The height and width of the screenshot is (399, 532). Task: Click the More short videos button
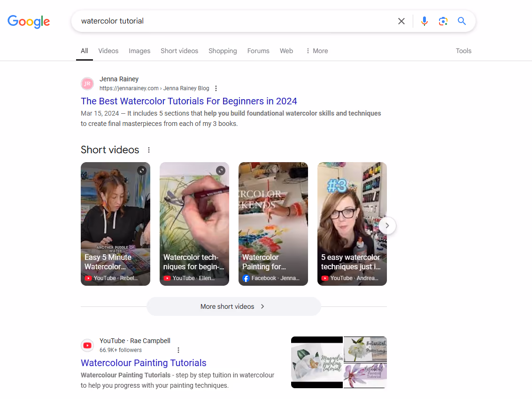[233, 306]
